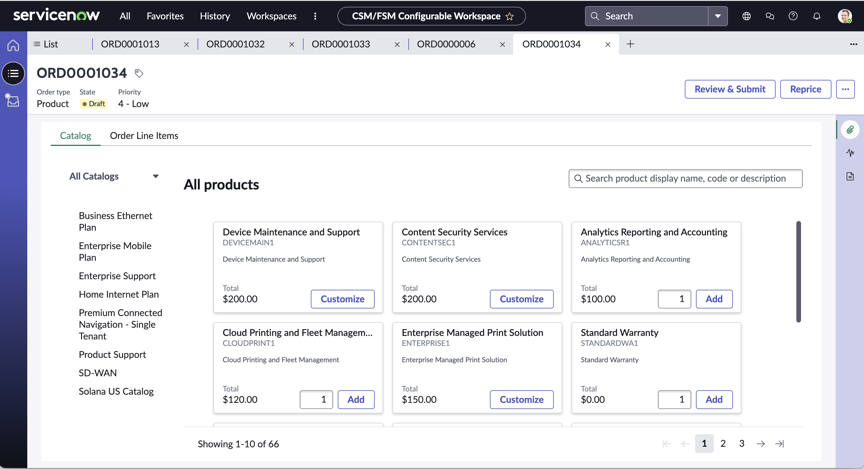Image resolution: width=864 pixels, height=469 pixels.
Task: Switch to the ORD0001013 tab
Action: [x=130, y=44]
